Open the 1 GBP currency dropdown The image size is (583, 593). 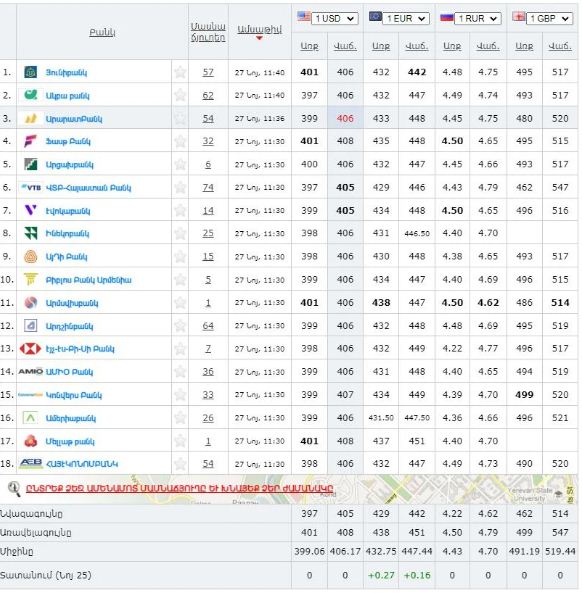pos(550,19)
